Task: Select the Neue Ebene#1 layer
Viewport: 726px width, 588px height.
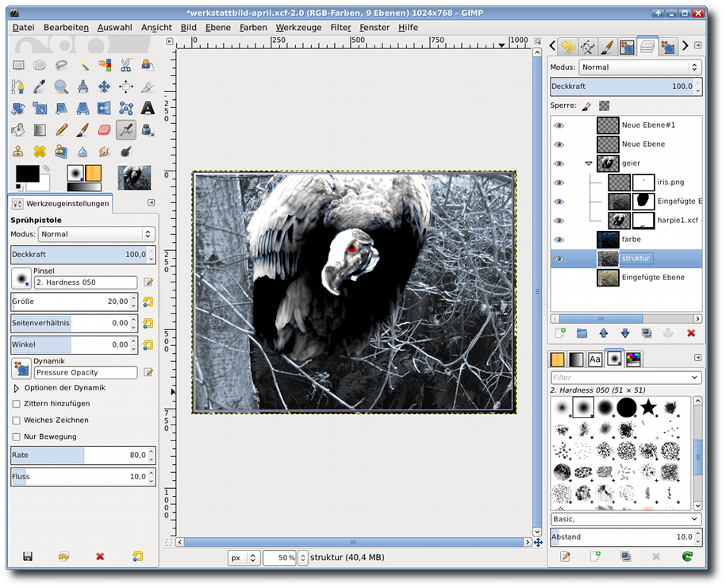Action: [x=648, y=125]
